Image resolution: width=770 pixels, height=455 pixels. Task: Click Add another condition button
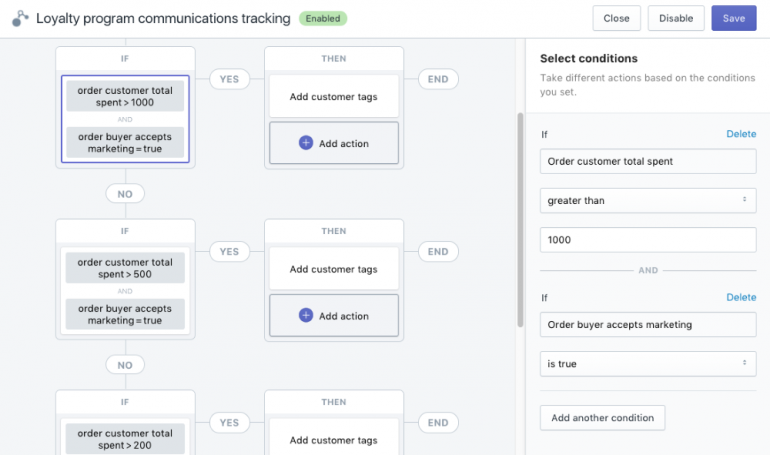[x=602, y=418]
